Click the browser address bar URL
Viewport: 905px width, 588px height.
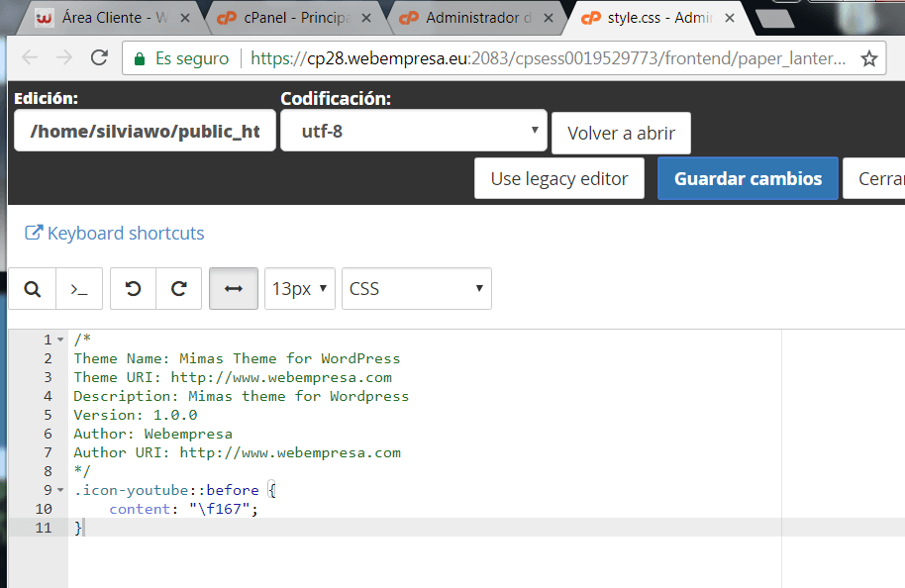549,58
